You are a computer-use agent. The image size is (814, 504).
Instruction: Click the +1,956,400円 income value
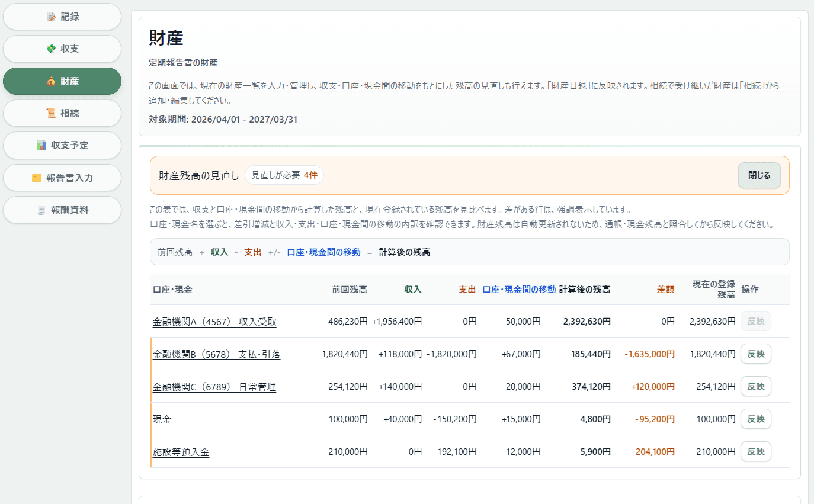tap(397, 322)
